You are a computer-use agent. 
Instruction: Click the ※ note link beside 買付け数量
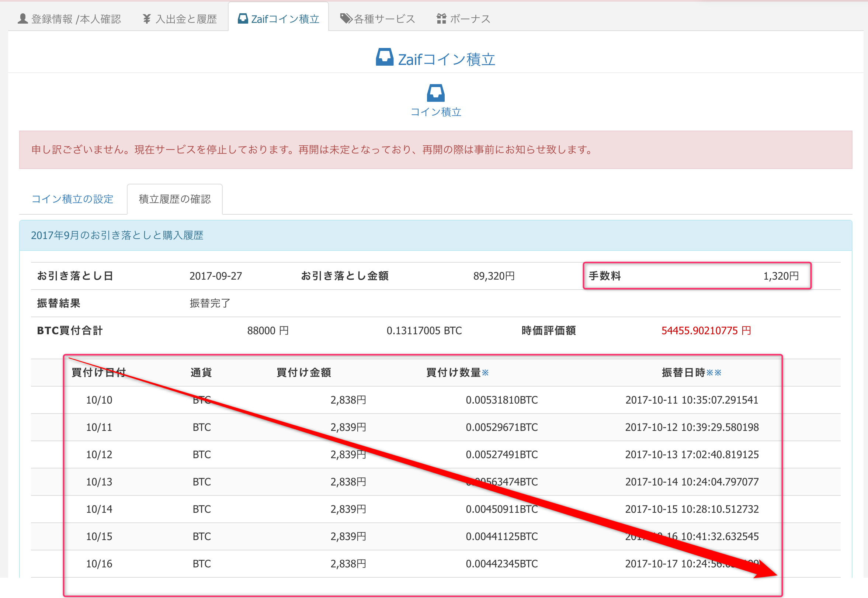click(x=485, y=373)
